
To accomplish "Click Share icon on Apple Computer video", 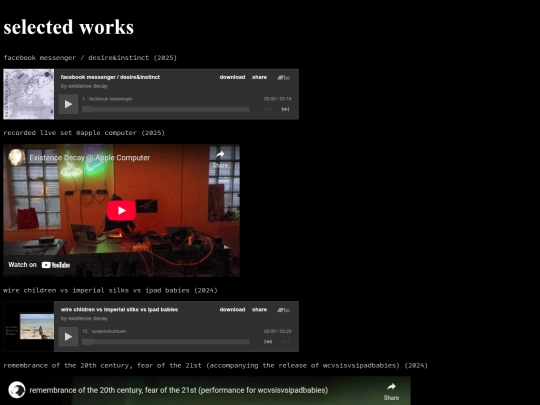I will 220,159.
